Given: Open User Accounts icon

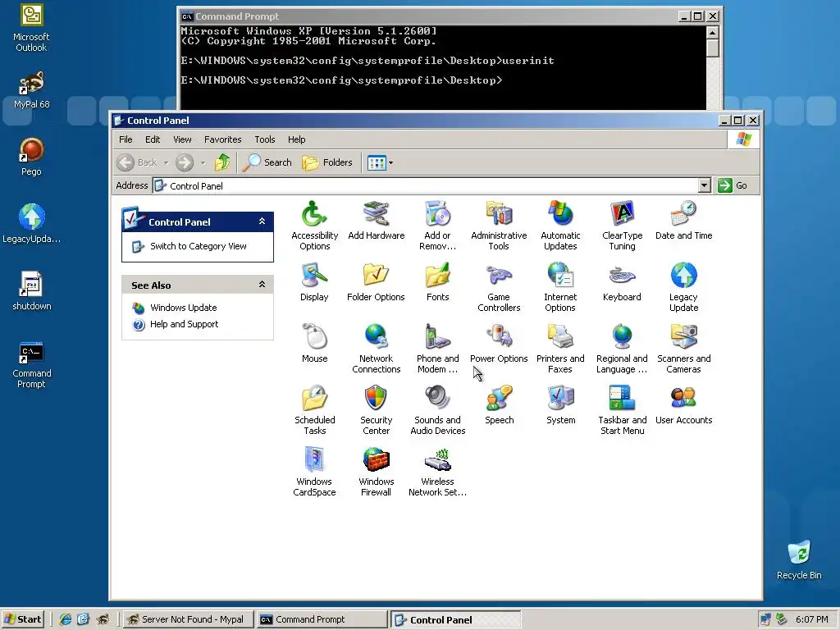Looking at the screenshot, I should click(x=683, y=404).
